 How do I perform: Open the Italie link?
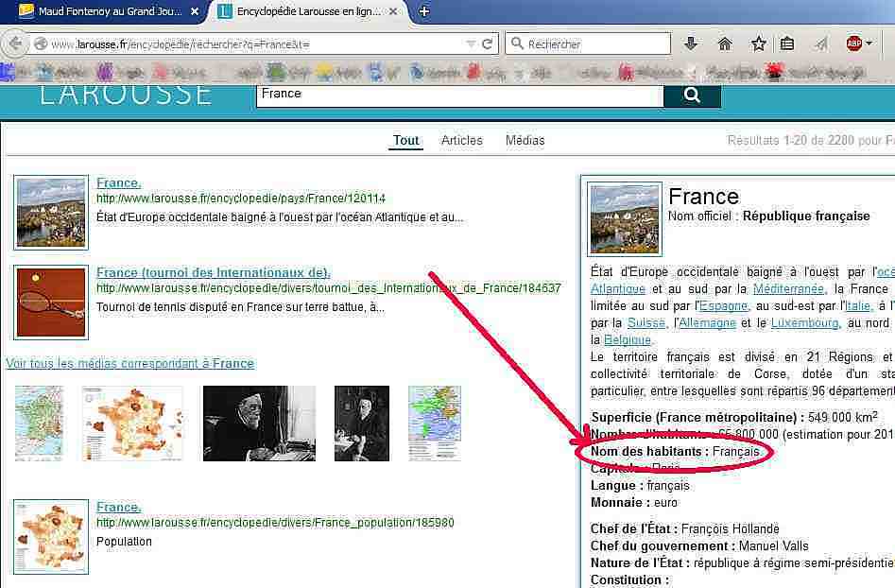858,306
